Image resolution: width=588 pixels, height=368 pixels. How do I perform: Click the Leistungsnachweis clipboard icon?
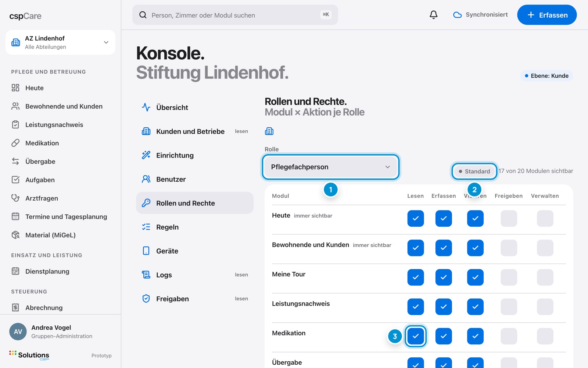click(x=15, y=124)
